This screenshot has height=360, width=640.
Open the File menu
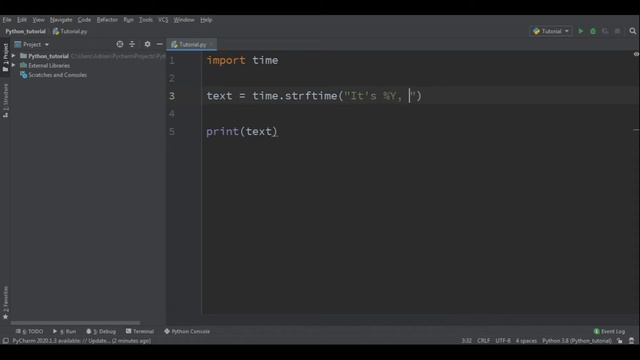pos(7,20)
